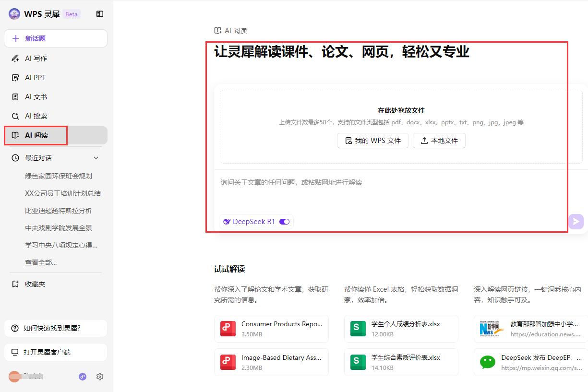This screenshot has width=588, height=392.
Task: Click the PDF icon for Image-Based Dietary Ass...
Action: tap(228, 362)
